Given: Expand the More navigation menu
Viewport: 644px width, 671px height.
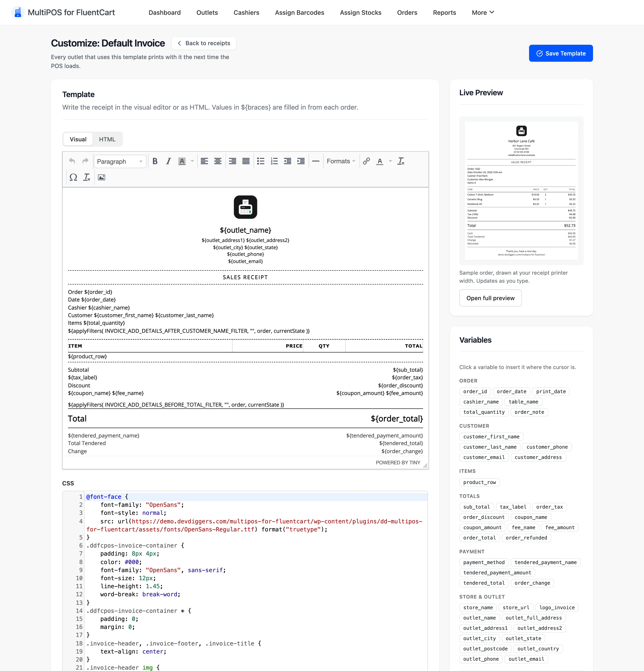Looking at the screenshot, I should [483, 13].
